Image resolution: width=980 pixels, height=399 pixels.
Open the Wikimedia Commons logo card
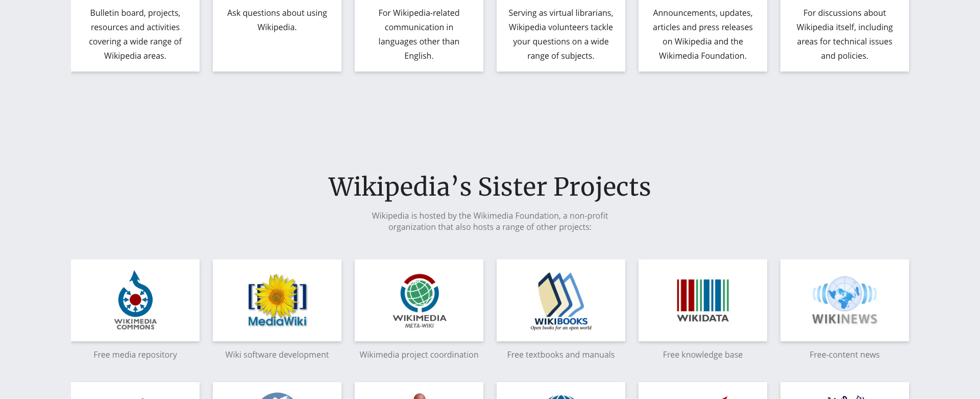tap(135, 300)
